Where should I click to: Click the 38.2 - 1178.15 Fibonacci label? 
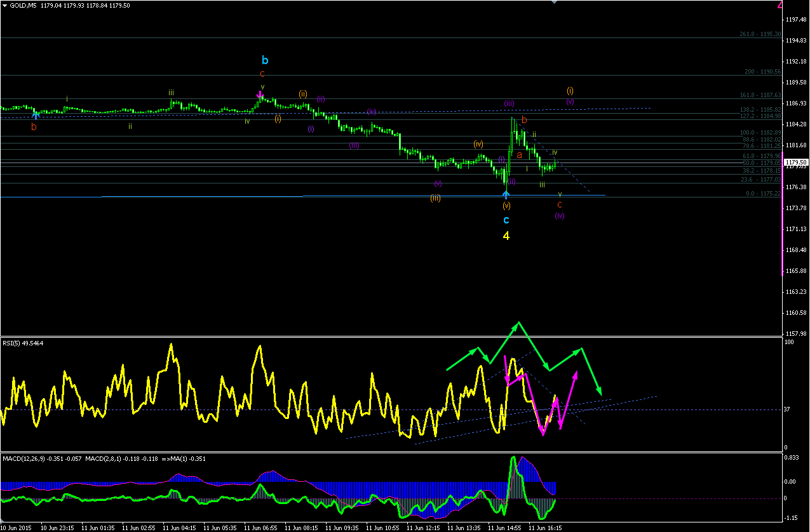(762, 171)
